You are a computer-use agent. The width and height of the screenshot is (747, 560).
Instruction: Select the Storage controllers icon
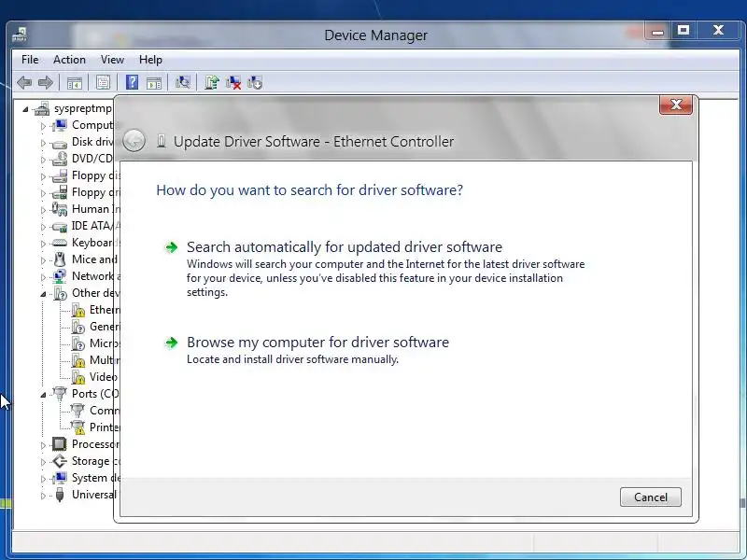coord(60,461)
